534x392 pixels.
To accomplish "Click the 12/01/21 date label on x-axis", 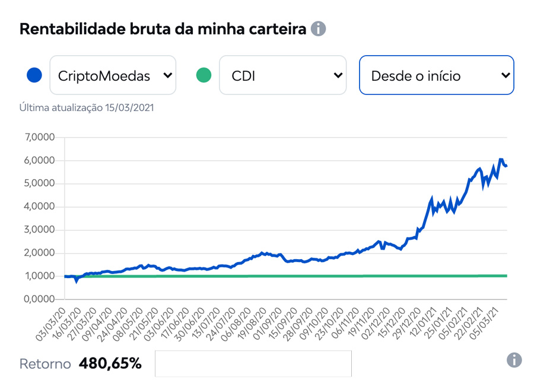I will [430, 323].
